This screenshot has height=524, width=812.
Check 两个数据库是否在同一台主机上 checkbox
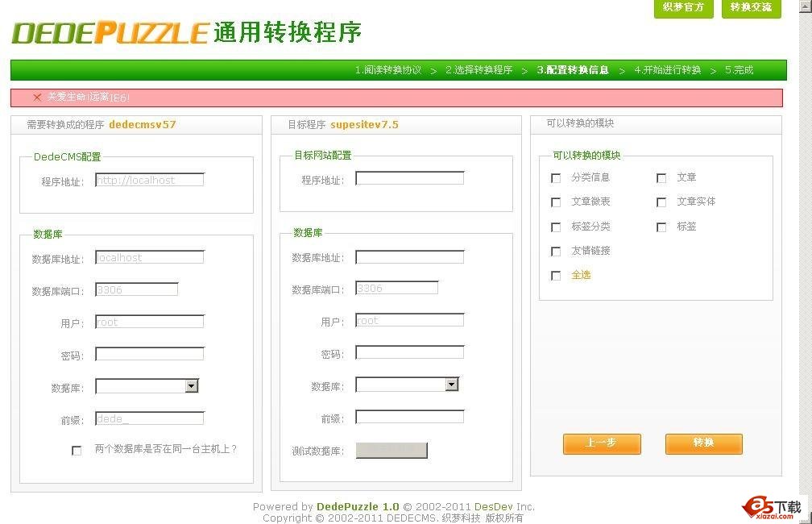(77, 451)
